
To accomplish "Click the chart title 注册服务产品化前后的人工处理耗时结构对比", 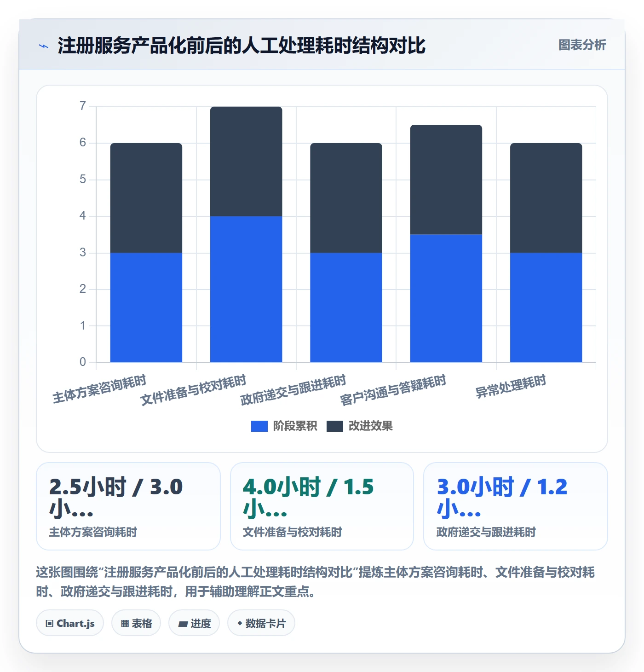I will 241,46.
